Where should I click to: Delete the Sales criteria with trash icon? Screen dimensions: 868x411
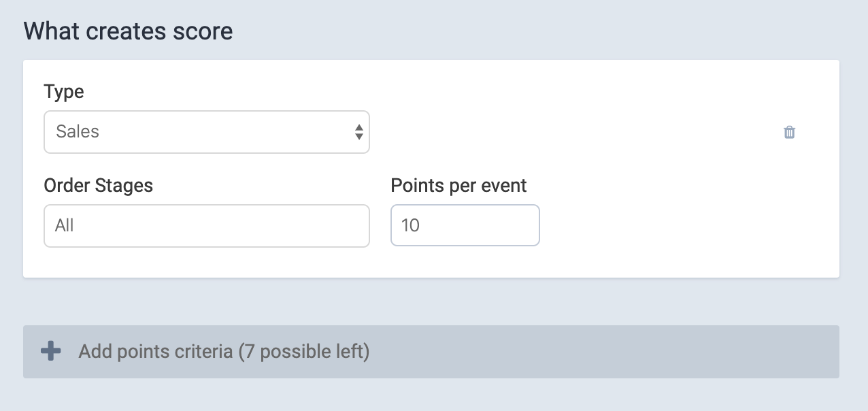coord(789,132)
